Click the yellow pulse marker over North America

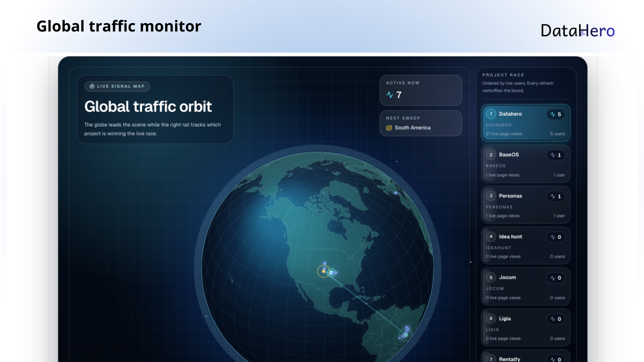click(x=324, y=272)
